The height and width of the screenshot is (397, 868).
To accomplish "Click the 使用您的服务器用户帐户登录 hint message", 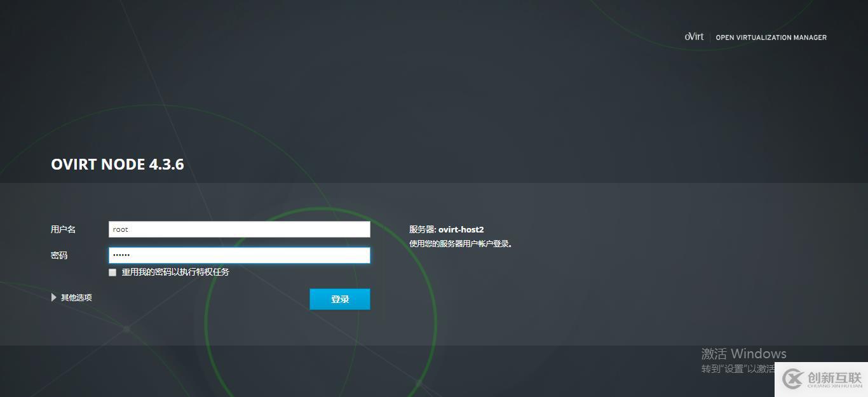I will [x=461, y=243].
